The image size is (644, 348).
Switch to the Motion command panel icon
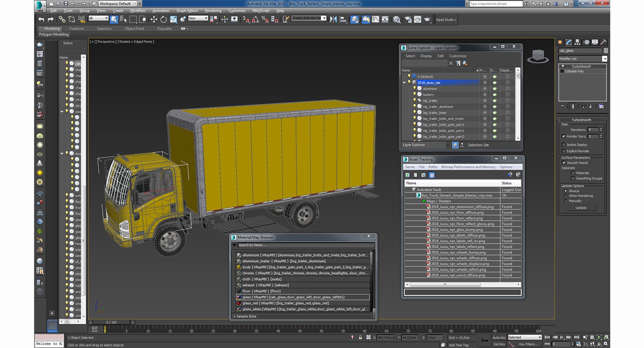(x=586, y=42)
